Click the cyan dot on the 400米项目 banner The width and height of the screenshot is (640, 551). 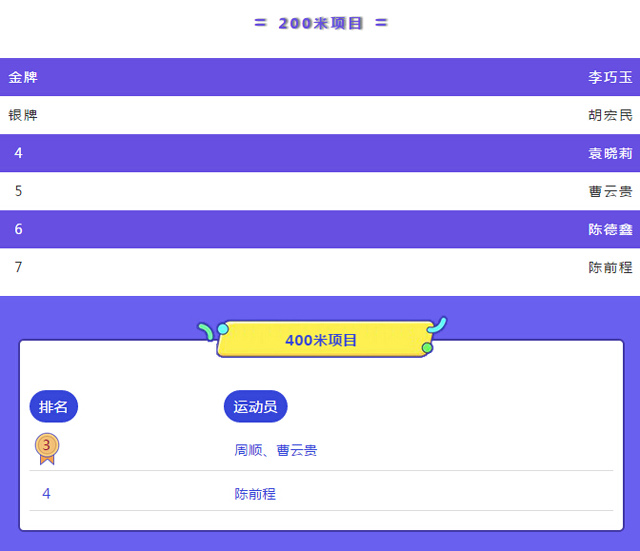pos(222,329)
